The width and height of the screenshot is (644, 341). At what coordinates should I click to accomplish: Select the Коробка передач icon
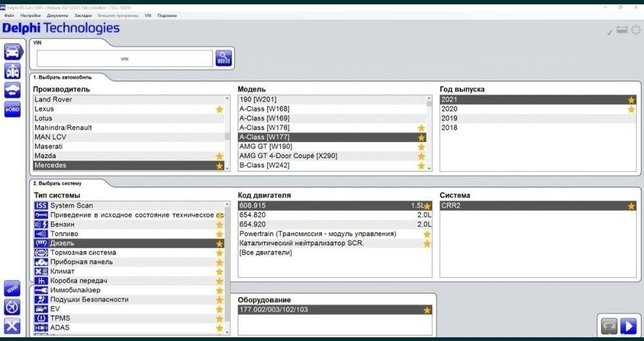click(41, 281)
